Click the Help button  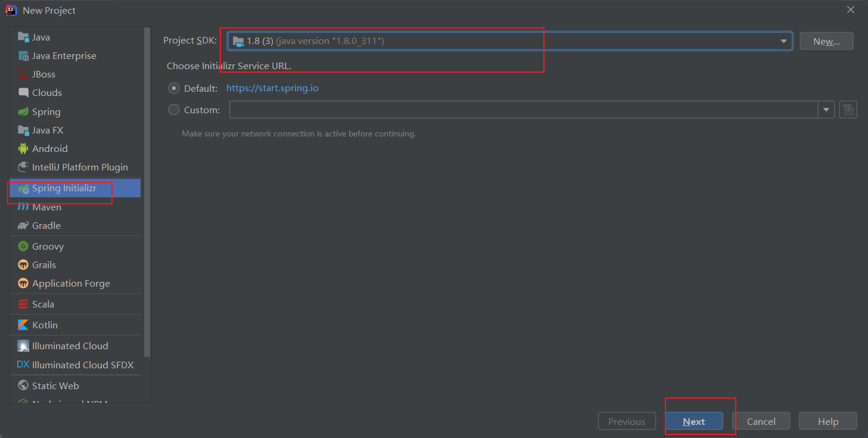pos(828,421)
